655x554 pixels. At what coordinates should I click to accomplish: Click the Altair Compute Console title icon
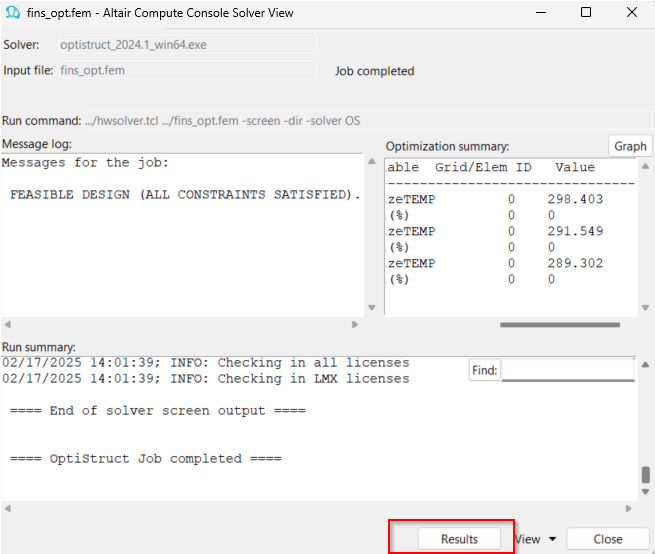point(13,13)
